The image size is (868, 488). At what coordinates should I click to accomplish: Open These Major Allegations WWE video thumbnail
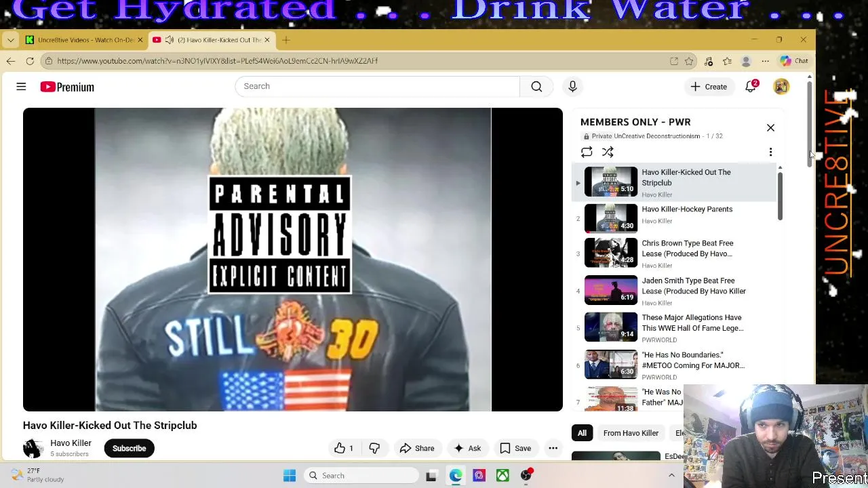tap(611, 328)
